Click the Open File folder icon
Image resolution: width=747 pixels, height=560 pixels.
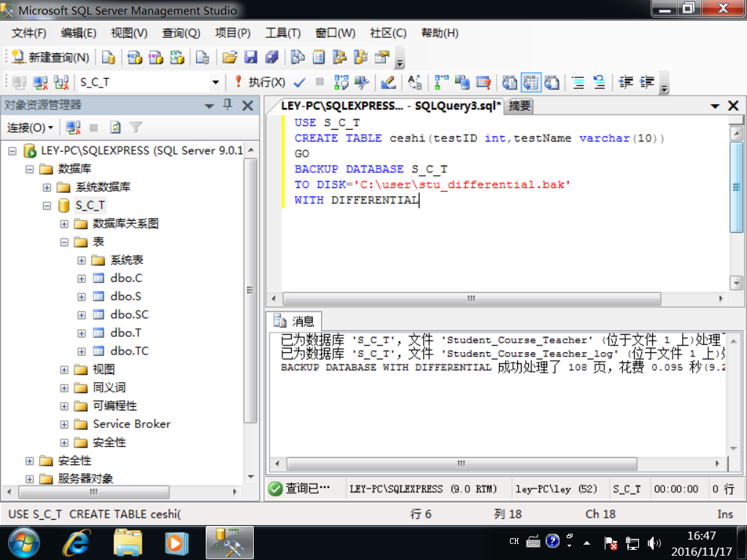pyautogui.click(x=230, y=57)
